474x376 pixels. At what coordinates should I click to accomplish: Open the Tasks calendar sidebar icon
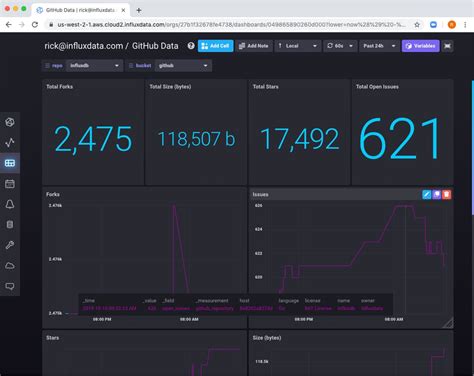(10, 184)
